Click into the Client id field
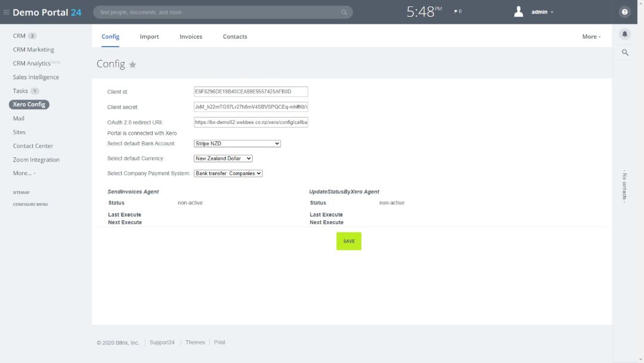 pos(250,92)
